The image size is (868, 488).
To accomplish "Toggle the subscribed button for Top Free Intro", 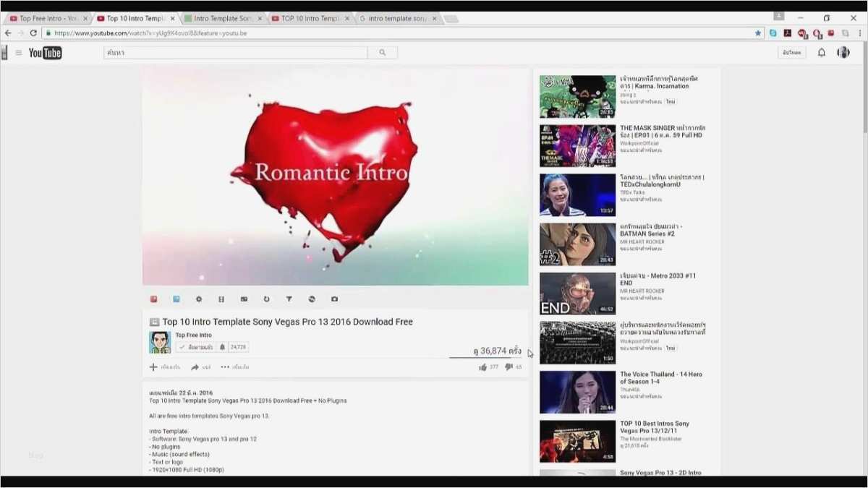I will click(196, 347).
